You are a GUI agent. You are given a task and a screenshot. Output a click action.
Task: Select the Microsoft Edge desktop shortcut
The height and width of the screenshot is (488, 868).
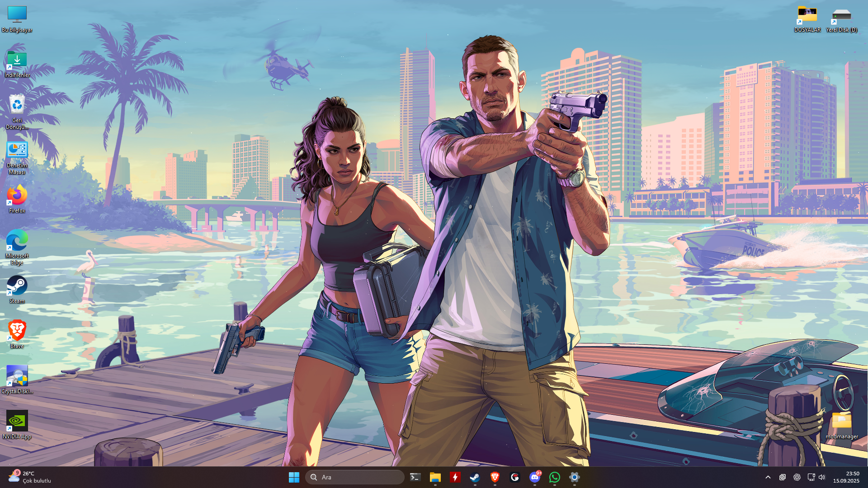pyautogui.click(x=17, y=248)
